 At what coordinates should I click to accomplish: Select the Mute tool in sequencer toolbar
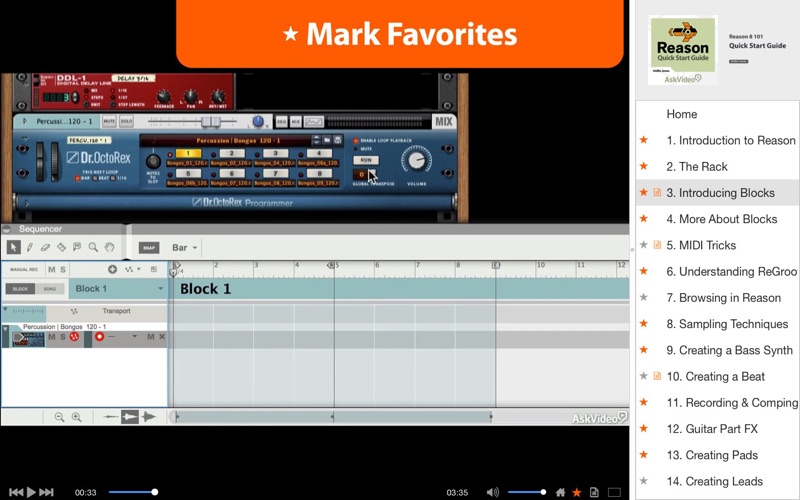77,247
